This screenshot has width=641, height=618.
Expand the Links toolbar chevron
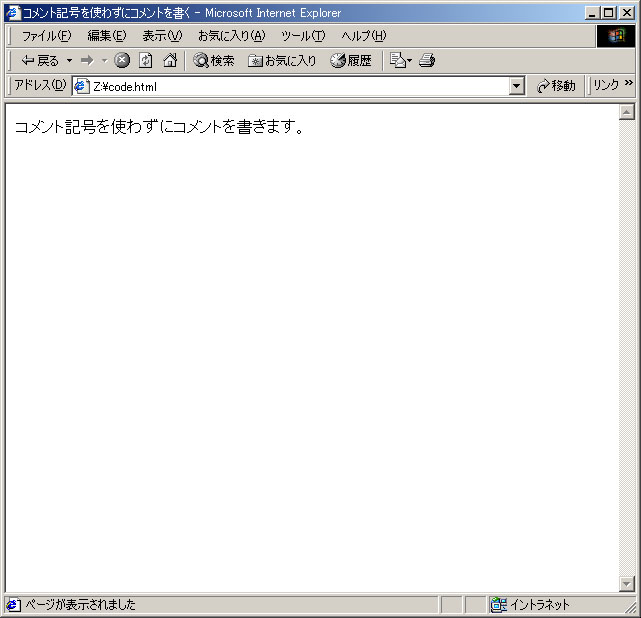(x=629, y=83)
